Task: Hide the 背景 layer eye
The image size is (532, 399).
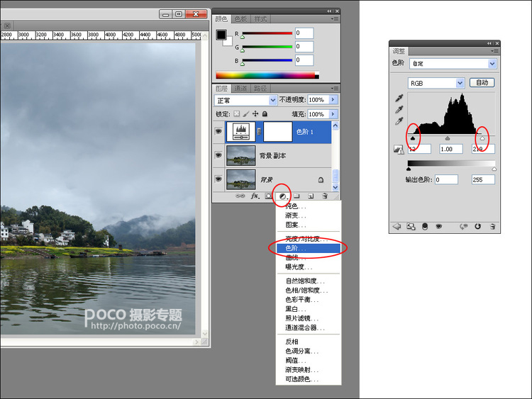Action: click(x=218, y=179)
